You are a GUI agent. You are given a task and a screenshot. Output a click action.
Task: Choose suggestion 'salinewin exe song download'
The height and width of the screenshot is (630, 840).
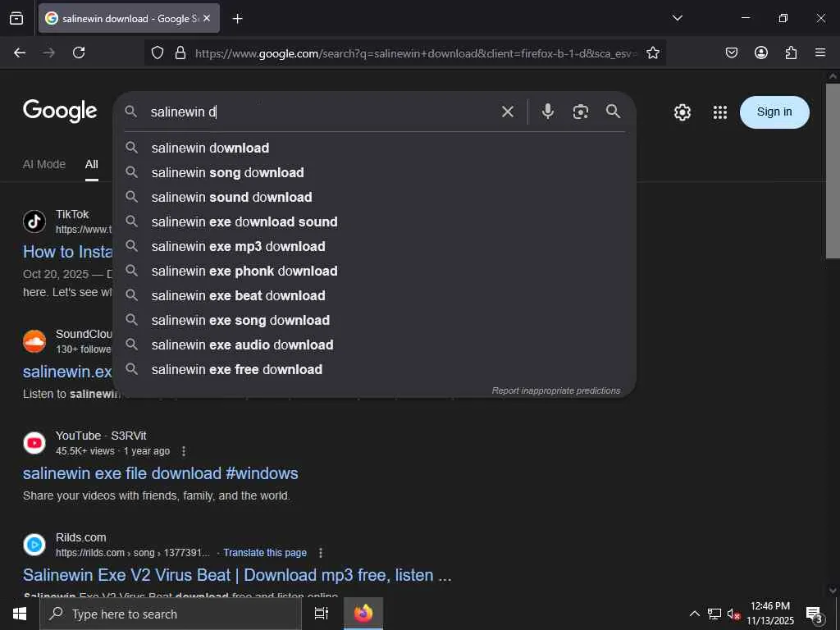click(x=374, y=321)
